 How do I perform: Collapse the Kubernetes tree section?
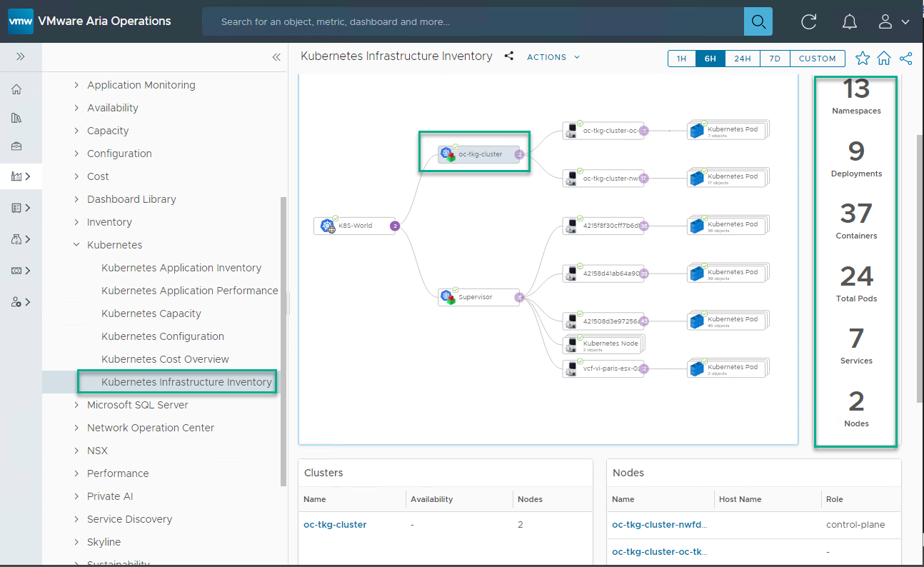(x=77, y=245)
